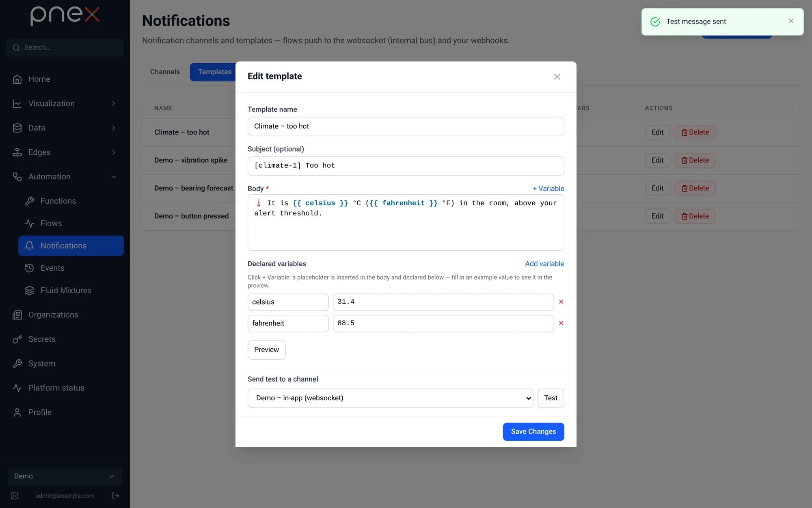
Task: Click the + Variable link above Body
Action: [x=548, y=189]
